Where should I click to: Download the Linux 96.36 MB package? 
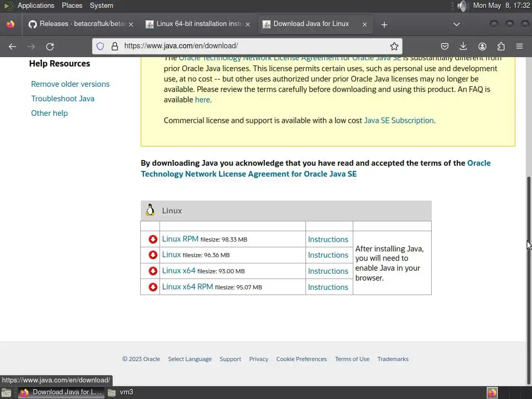coord(171,255)
